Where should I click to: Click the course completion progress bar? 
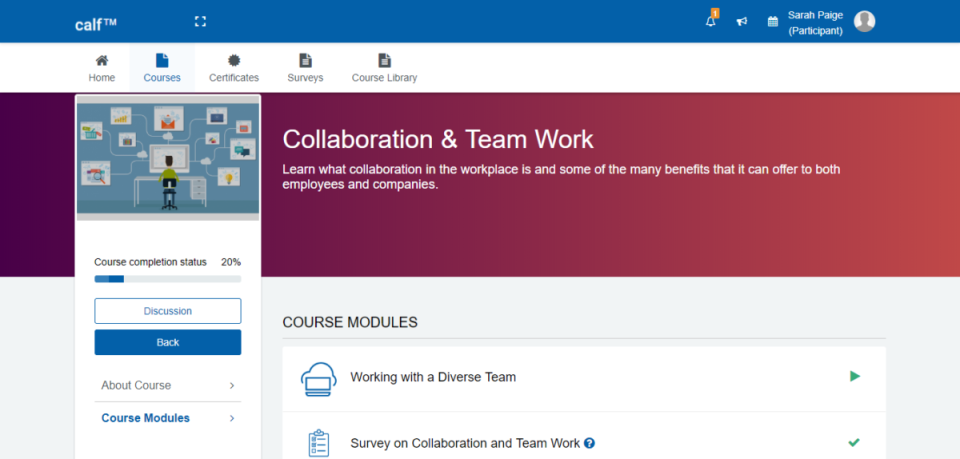tap(168, 279)
